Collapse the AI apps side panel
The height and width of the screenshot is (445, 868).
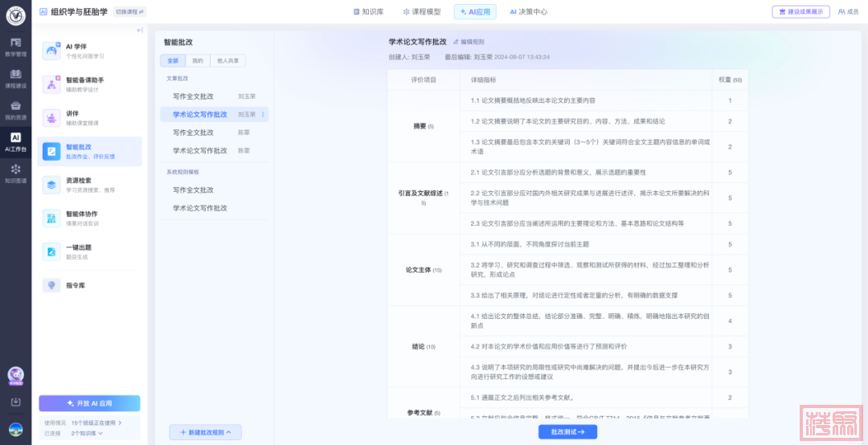point(140,30)
